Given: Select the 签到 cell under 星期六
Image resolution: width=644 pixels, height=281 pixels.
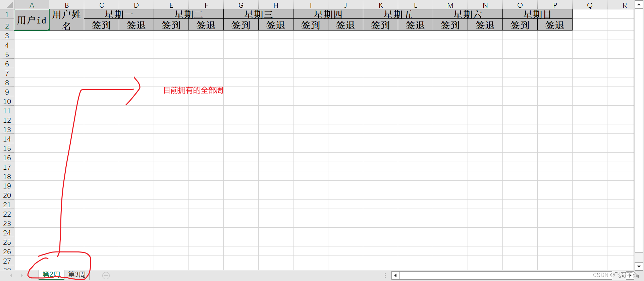Looking at the screenshot, I should coord(450,25).
